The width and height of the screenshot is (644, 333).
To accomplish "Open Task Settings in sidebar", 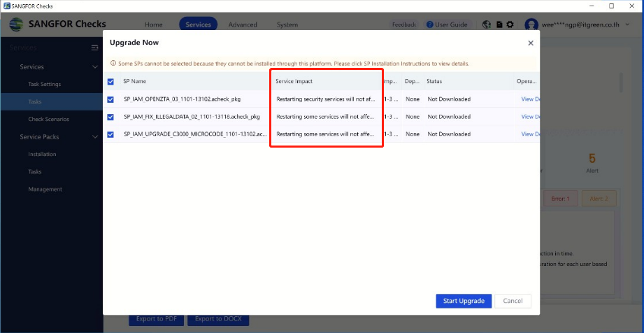I will [44, 84].
